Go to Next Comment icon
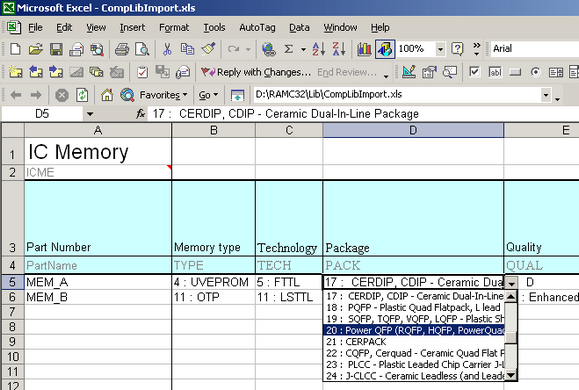 [56, 72]
